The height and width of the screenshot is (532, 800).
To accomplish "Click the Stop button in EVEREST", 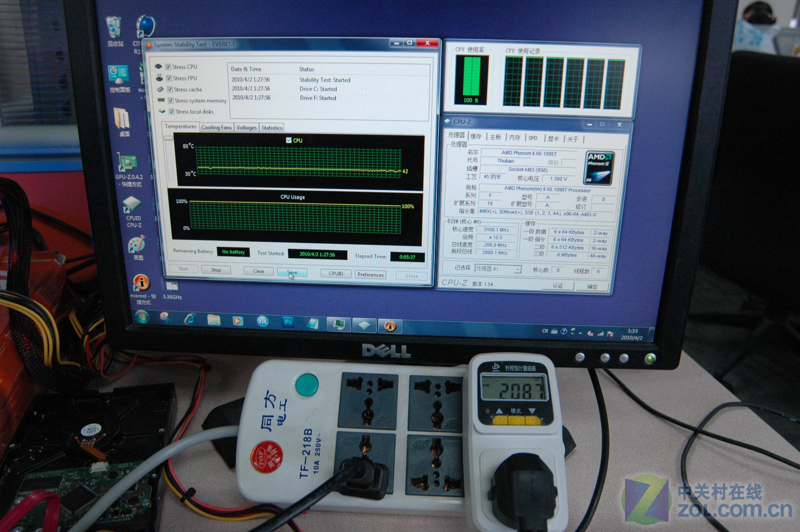I will (x=216, y=270).
